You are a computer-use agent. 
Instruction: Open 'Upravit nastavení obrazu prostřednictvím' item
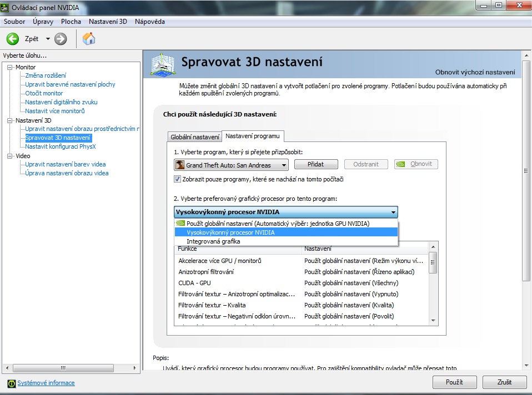[x=82, y=129]
